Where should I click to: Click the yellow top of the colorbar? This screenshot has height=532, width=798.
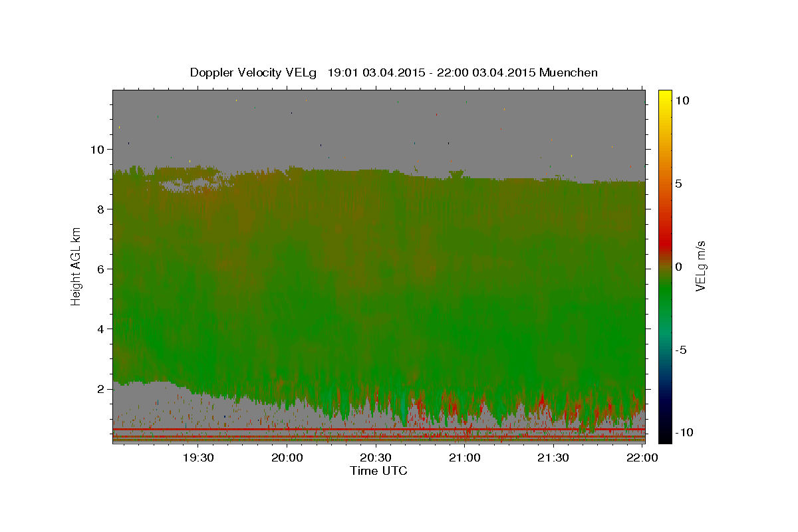[664, 96]
